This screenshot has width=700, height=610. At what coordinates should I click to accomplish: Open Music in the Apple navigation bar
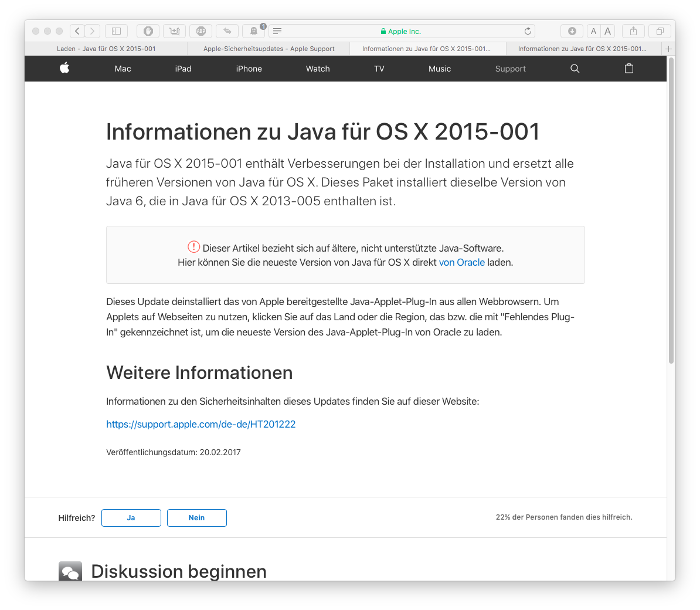pyautogui.click(x=440, y=69)
